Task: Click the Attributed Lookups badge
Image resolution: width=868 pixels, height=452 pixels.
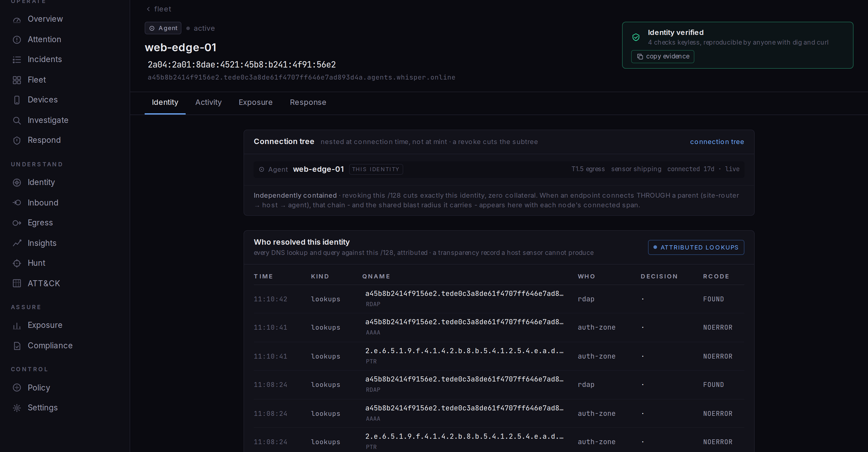Action: (x=696, y=247)
